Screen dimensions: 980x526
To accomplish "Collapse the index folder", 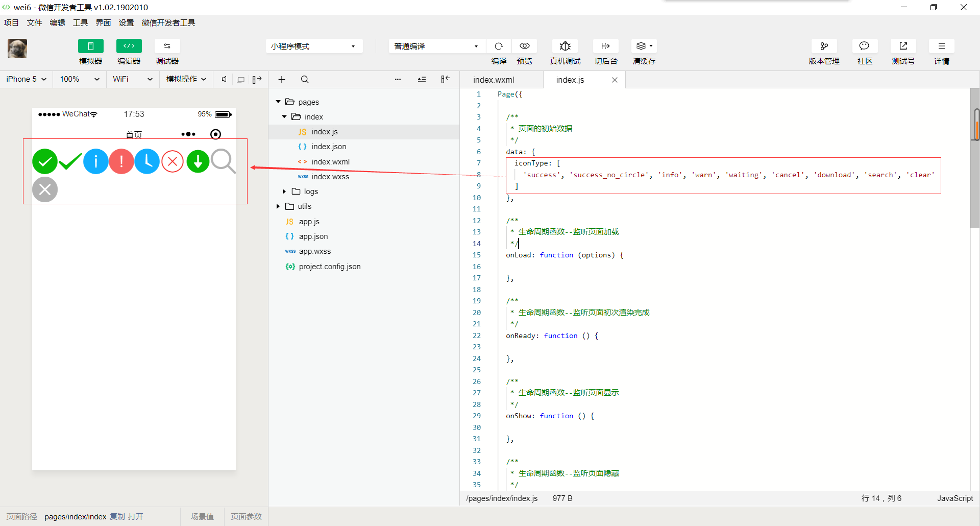I will point(284,116).
